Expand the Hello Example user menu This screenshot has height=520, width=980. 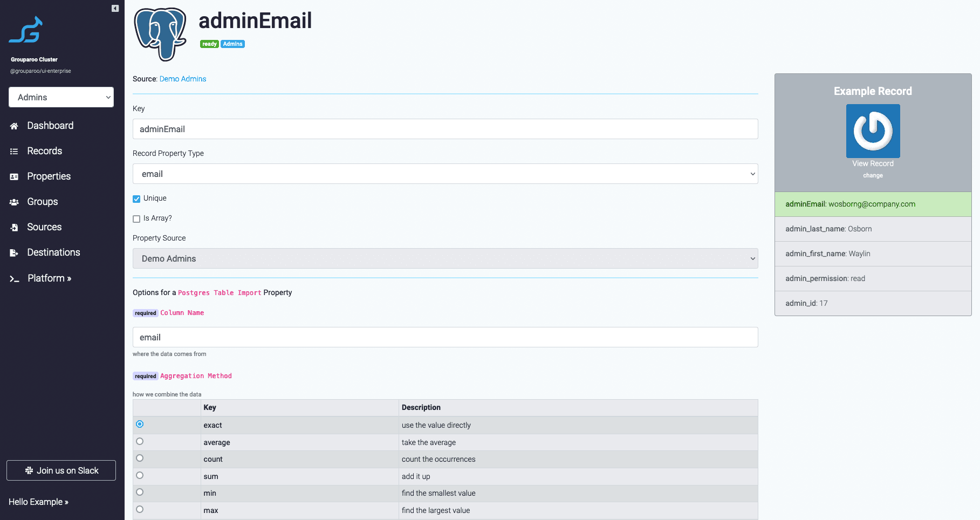38,502
